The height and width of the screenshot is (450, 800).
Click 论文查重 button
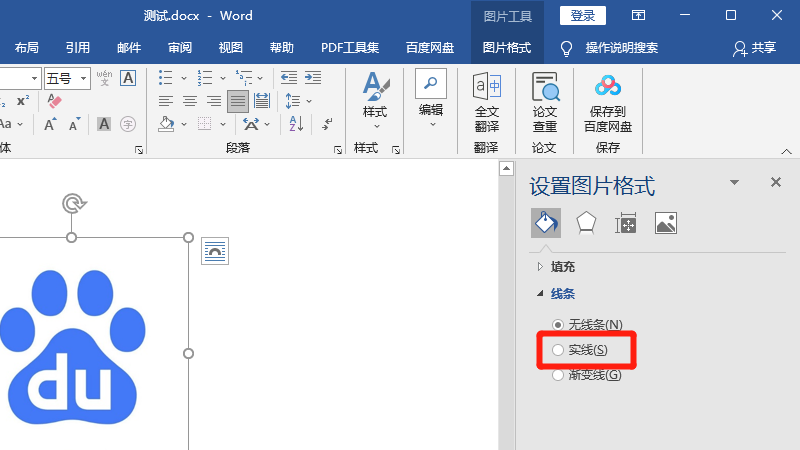pyautogui.click(x=545, y=102)
